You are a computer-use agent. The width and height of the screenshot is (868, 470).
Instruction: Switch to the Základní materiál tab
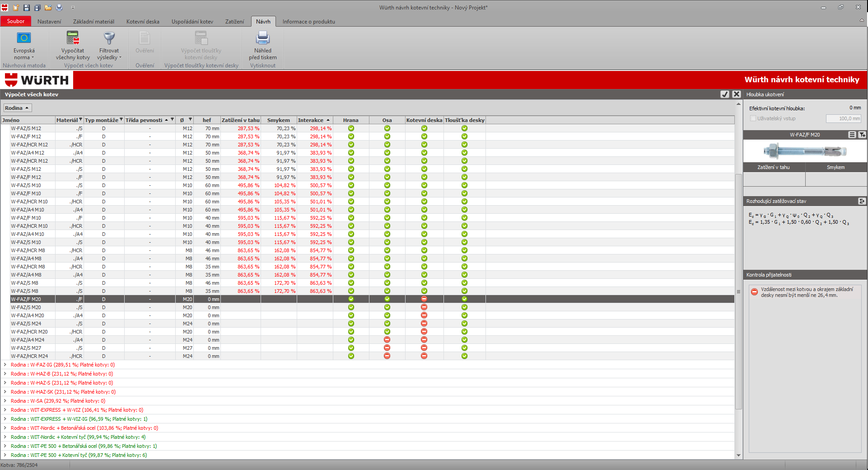click(93, 22)
